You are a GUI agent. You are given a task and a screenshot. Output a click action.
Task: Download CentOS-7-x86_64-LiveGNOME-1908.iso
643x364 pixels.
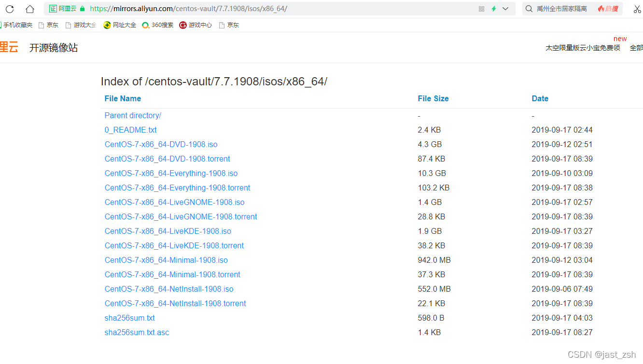(x=174, y=202)
